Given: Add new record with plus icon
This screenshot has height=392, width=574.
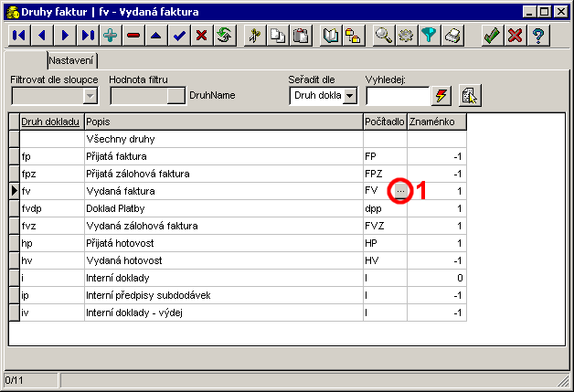Looking at the screenshot, I should coord(111,36).
